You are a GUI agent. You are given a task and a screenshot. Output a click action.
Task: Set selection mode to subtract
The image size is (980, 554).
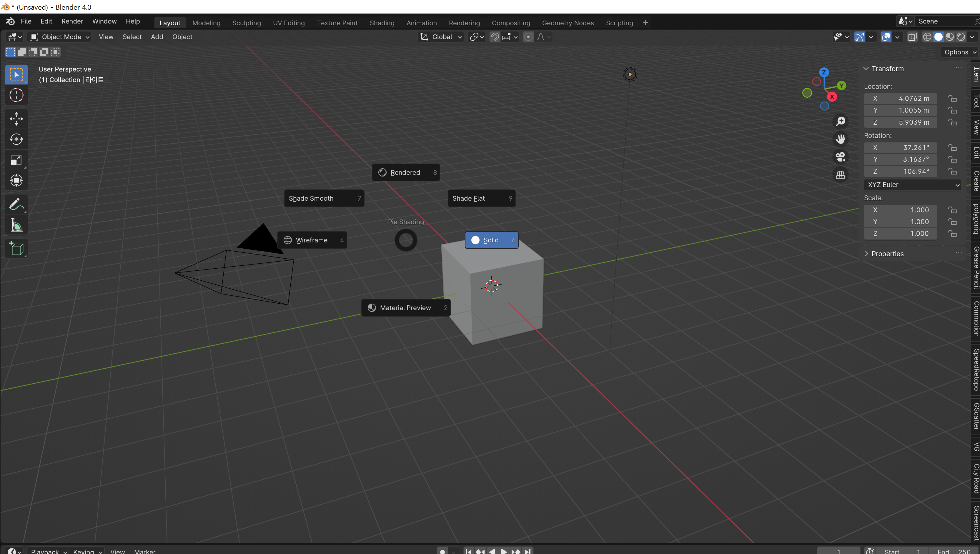point(33,52)
